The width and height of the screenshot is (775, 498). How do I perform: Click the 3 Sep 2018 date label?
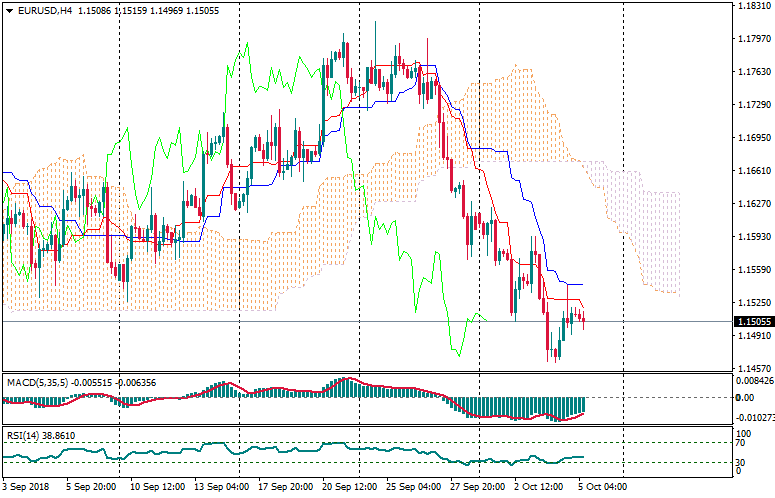coord(26,487)
